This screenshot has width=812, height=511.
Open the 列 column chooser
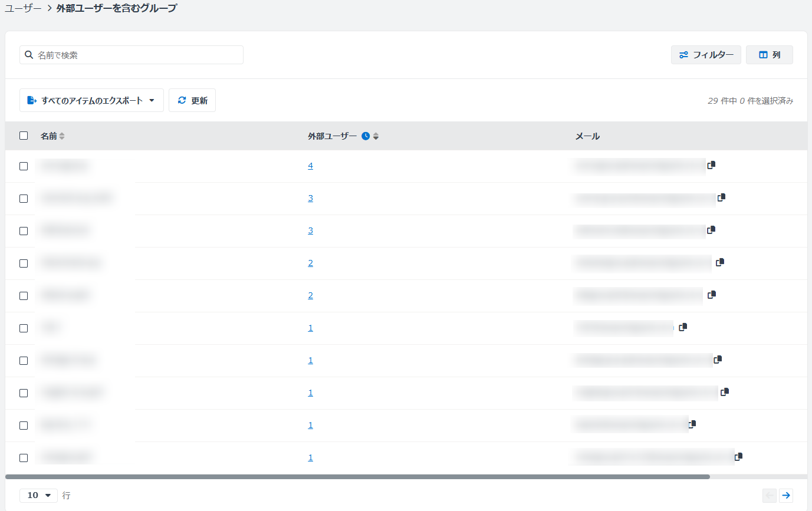point(770,55)
